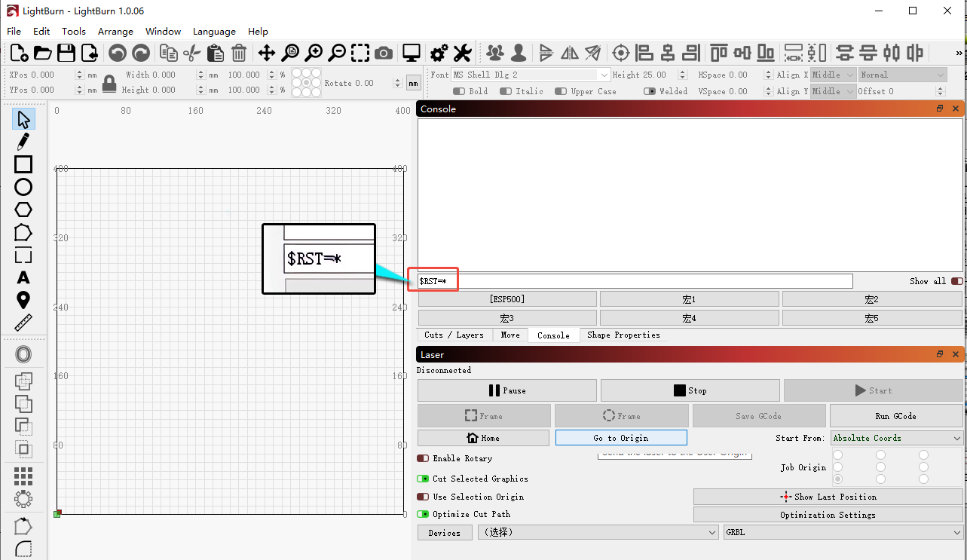This screenshot has width=967, height=560.
Task: Toggle Cut Selected Graphics switch
Action: click(x=423, y=479)
